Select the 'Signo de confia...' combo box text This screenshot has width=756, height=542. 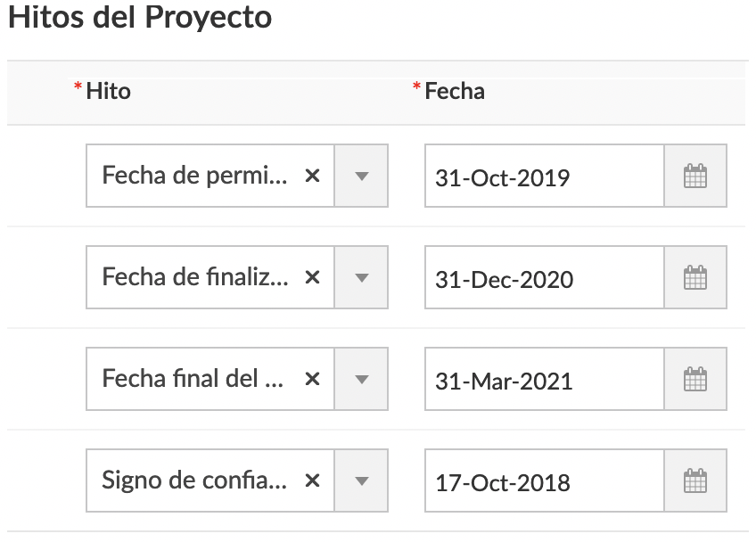tap(194, 480)
